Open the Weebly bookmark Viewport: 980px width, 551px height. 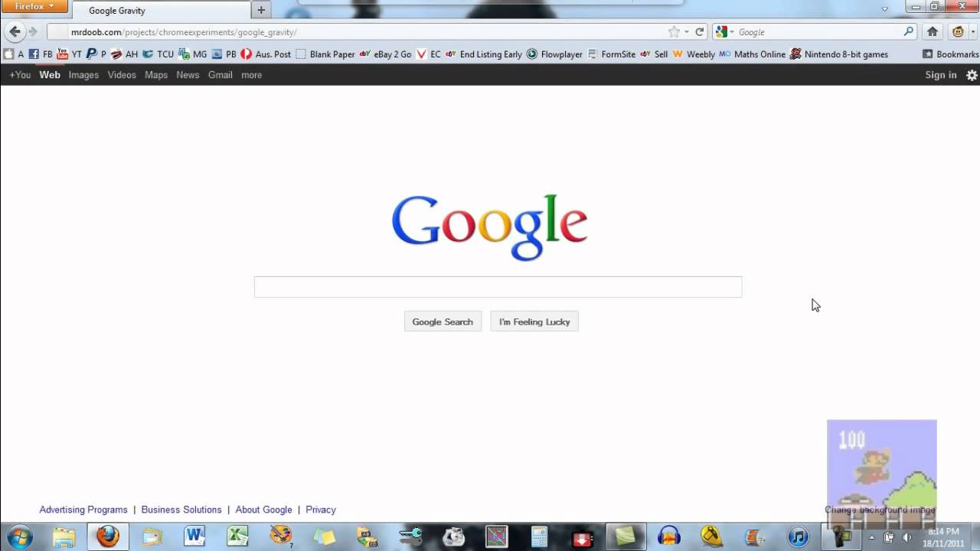pos(694,54)
